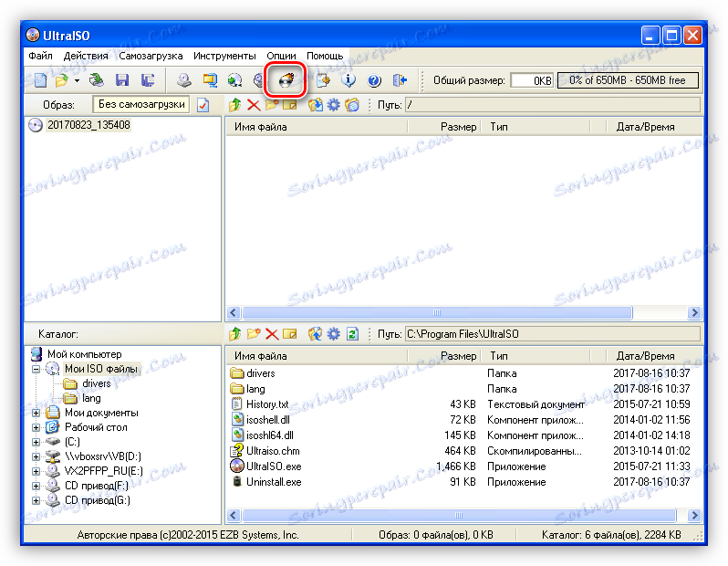The width and height of the screenshot is (728, 566).
Task: Click the 0% of 650MB capacity bar
Action: pyautogui.click(x=628, y=80)
